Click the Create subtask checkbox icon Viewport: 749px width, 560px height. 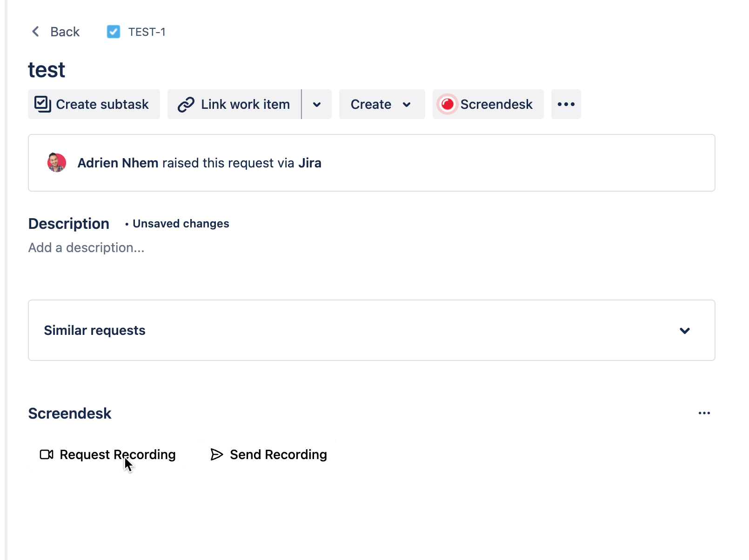(43, 104)
